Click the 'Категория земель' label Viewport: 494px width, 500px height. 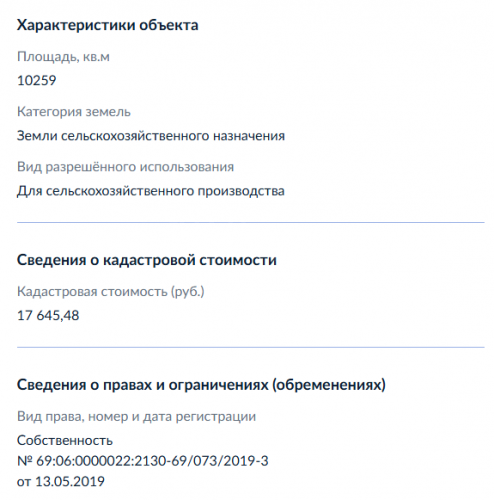click(x=74, y=112)
